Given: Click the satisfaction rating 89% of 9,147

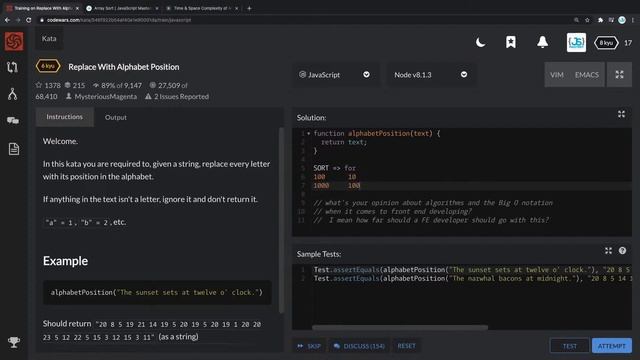Looking at the screenshot, I should [x=117, y=85].
